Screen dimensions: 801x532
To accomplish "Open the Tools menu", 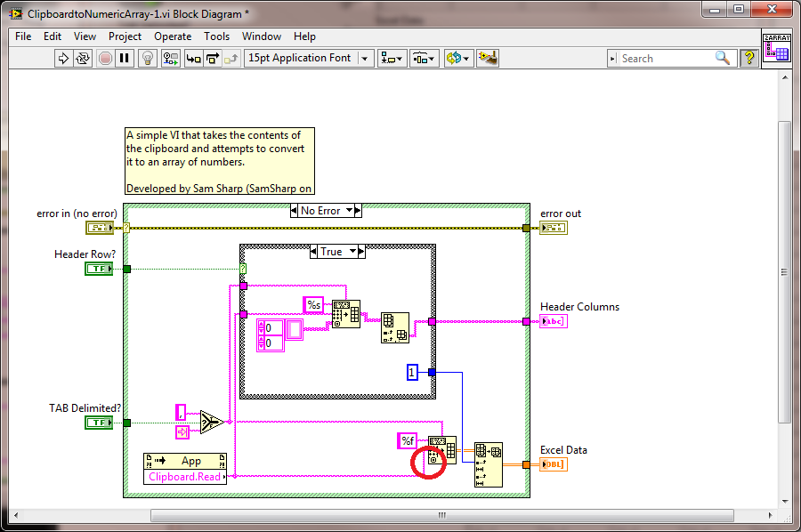I will tap(216, 36).
